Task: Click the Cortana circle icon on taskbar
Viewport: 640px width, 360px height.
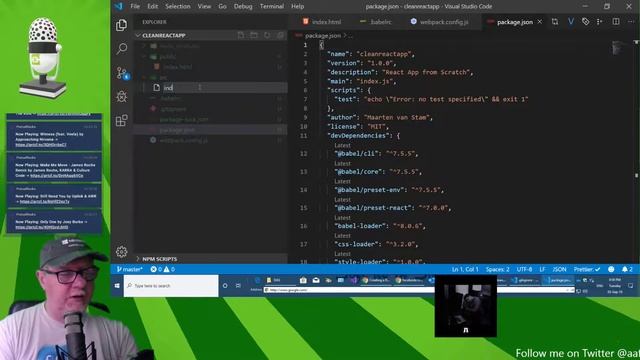Action: (x=225, y=286)
